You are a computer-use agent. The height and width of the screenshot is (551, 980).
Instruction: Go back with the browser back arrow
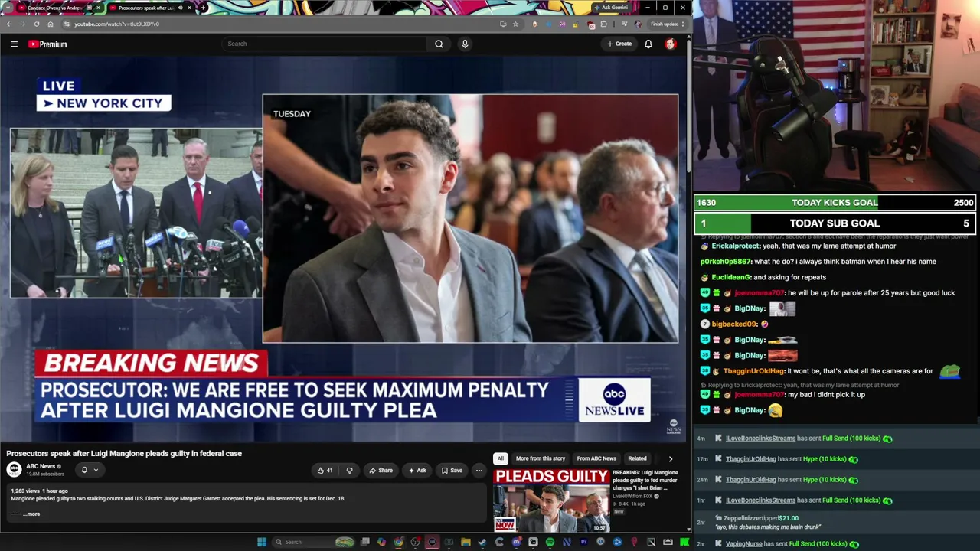point(9,24)
